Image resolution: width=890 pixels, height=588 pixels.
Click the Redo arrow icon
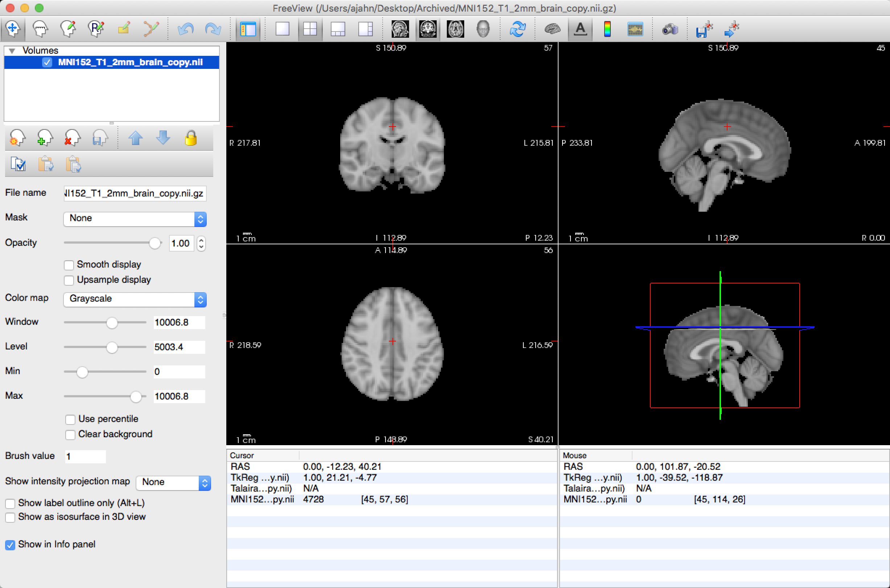[213, 29]
